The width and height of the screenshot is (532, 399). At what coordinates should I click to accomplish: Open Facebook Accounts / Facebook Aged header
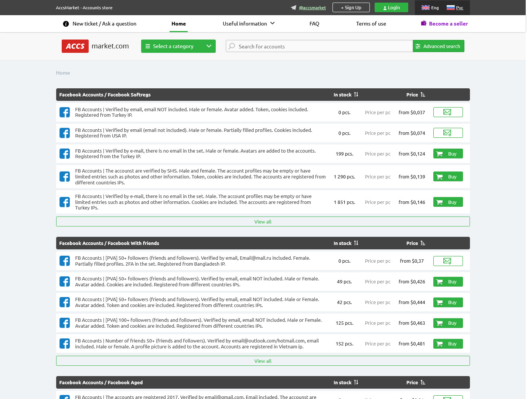point(101,382)
